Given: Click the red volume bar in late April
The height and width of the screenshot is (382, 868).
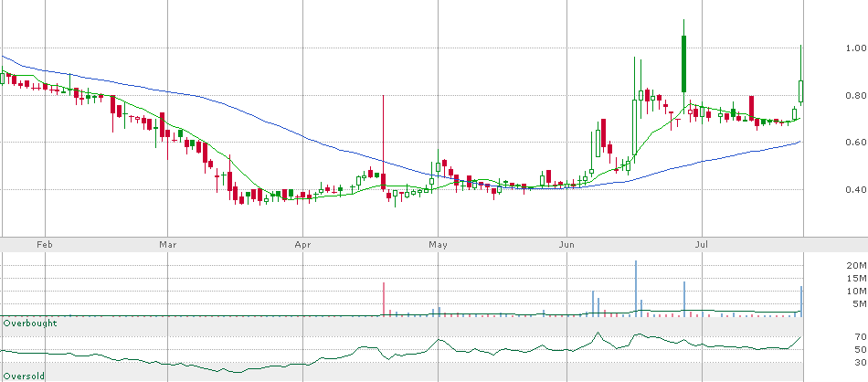Looking at the screenshot, I should tap(383, 300).
